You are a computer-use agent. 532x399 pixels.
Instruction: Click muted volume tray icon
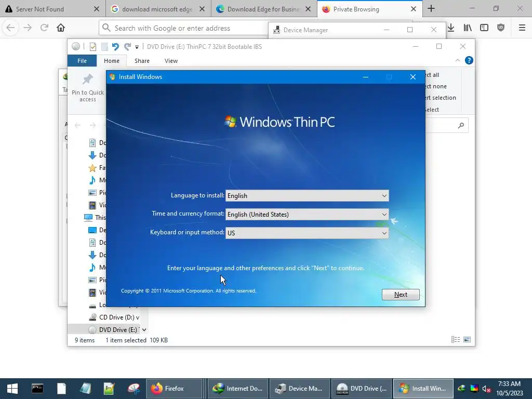click(486, 389)
